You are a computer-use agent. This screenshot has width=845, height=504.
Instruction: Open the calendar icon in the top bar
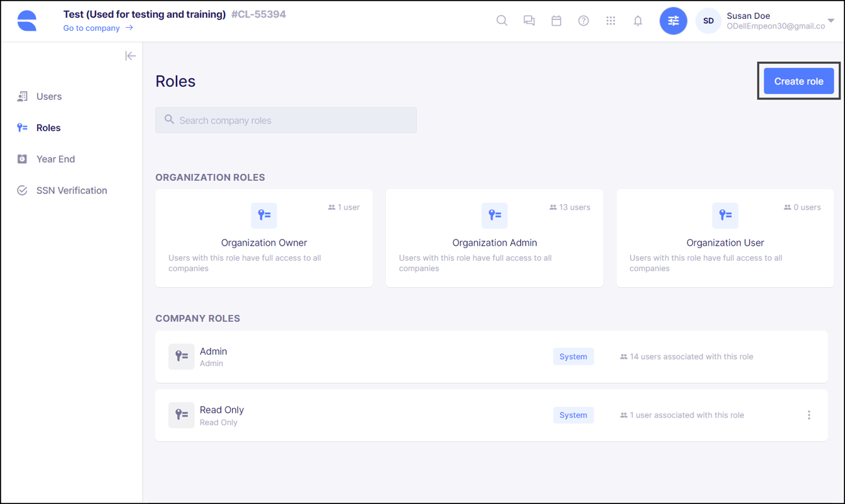(x=556, y=20)
